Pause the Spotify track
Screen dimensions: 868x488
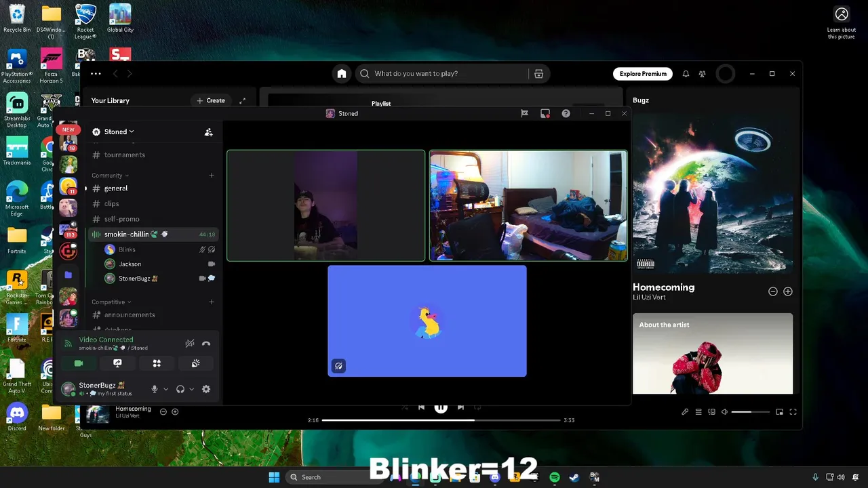tap(441, 407)
